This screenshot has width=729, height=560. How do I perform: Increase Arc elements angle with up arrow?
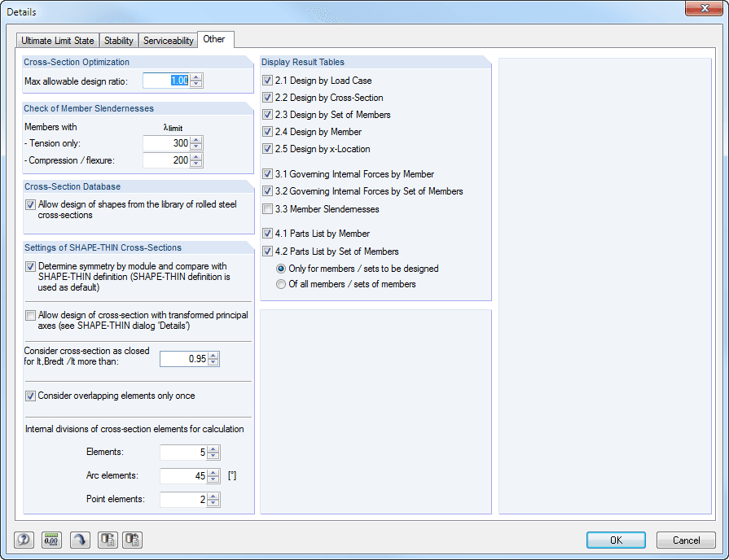(213, 473)
